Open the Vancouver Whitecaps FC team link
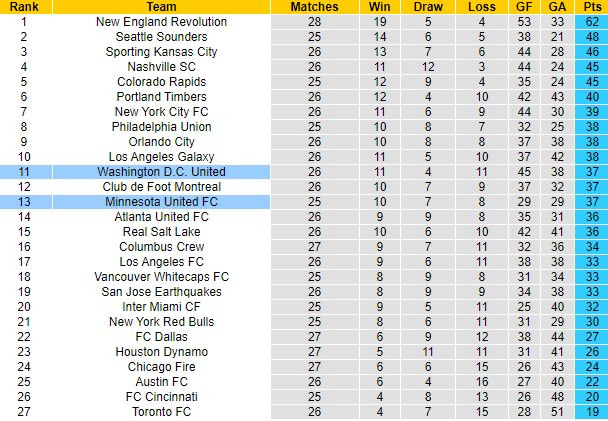 pyautogui.click(x=161, y=277)
